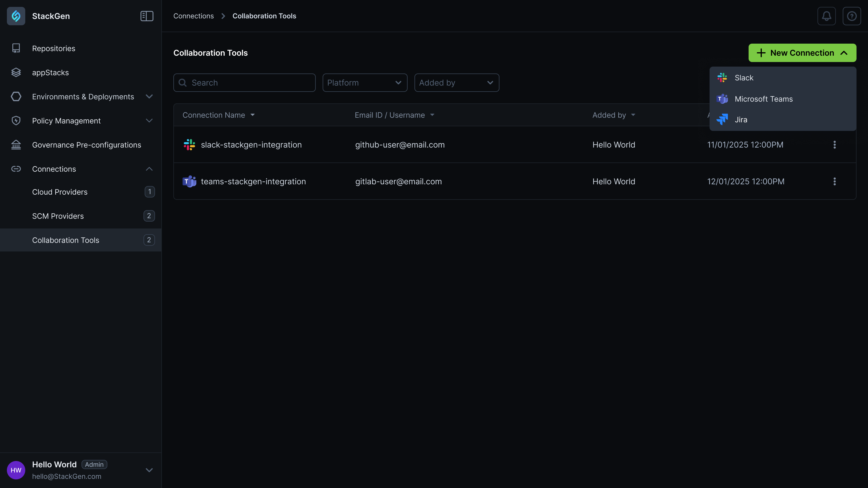Collapse the Connections section chevron
The height and width of the screenshot is (488, 868).
pyautogui.click(x=149, y=169)
